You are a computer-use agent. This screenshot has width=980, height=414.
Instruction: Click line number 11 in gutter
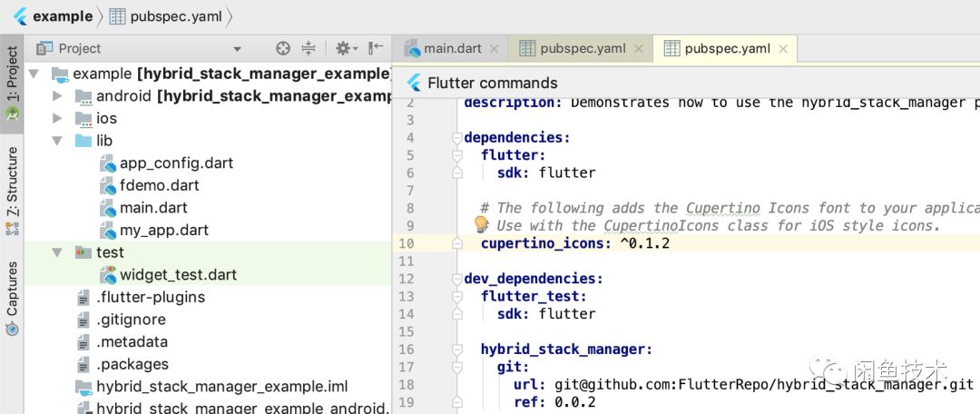[407, 261]
